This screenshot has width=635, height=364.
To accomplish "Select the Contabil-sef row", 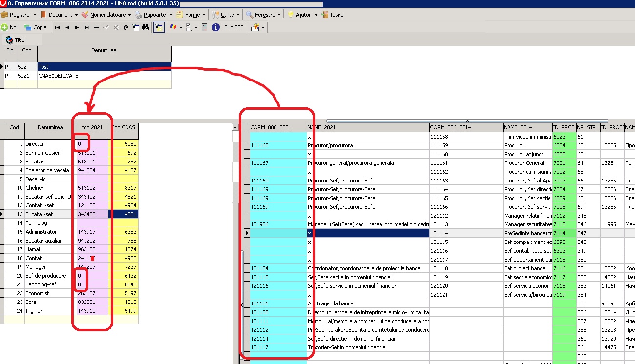I will [71, 205].
